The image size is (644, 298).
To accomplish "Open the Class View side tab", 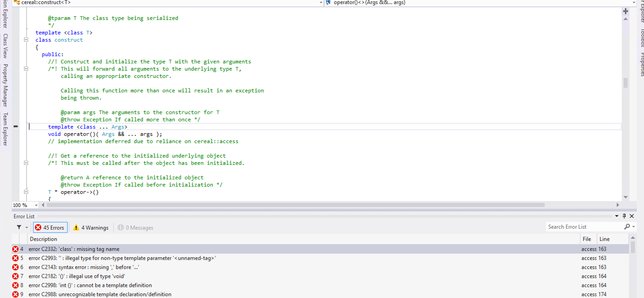I will tap(5, 46).
